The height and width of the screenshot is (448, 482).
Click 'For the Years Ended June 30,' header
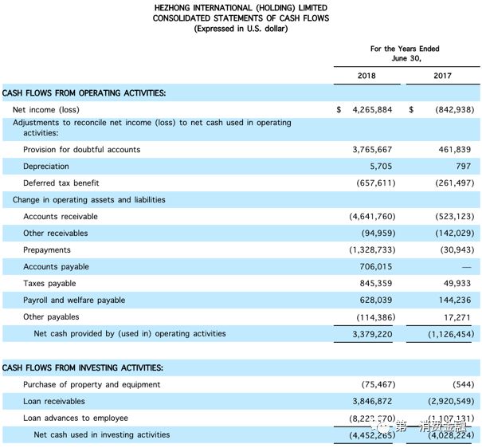tap(405, 53)
